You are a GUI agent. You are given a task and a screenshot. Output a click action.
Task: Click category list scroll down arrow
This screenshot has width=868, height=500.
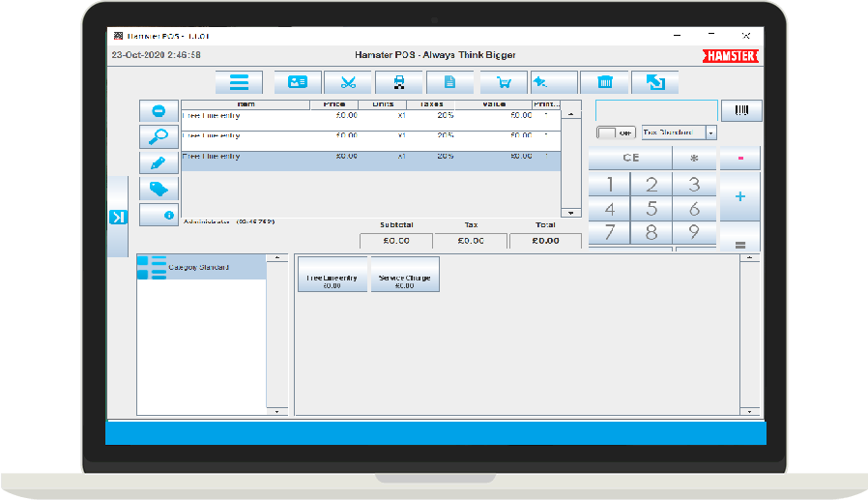(x=276, y=411)
